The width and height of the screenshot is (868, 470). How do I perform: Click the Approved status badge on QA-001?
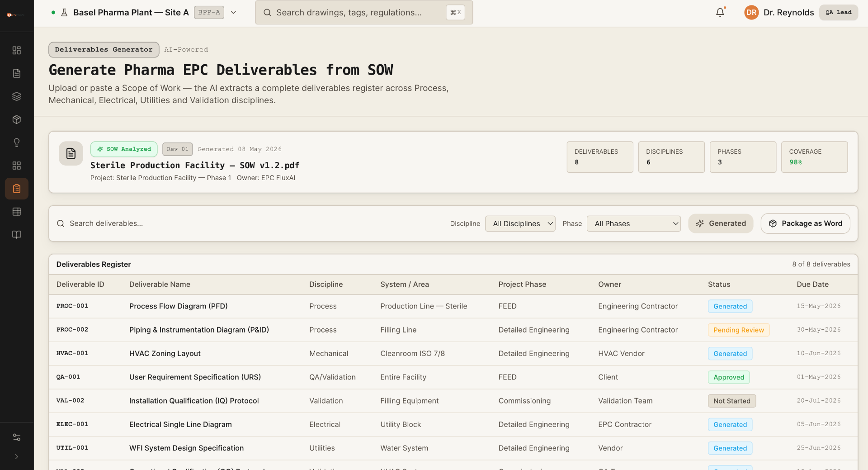(729, 377)
